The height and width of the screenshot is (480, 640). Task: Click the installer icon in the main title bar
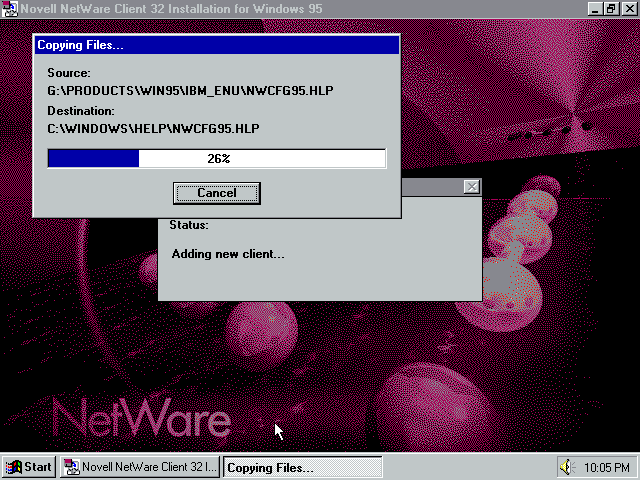tap(10, 9)
